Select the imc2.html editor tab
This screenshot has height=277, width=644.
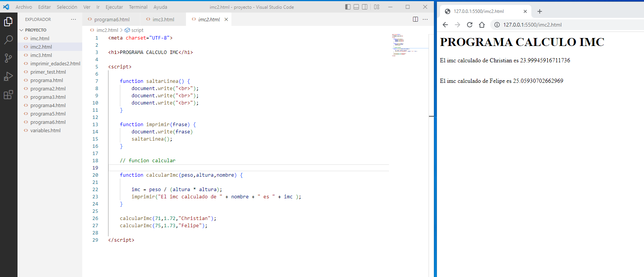(209, 19)
